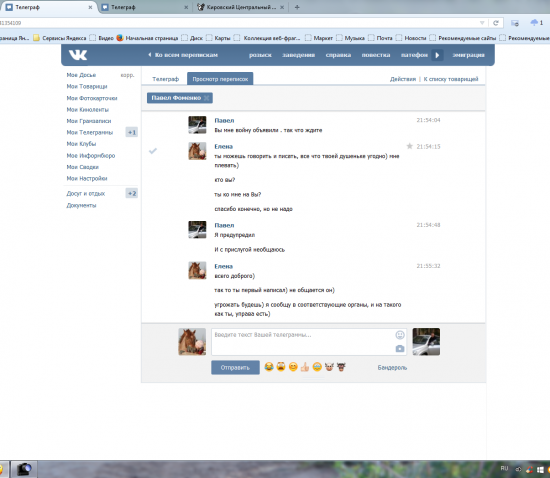The image size is (550, 478).
Task: Click the weather cloud icon in toolbar
Action: [534, 23]
